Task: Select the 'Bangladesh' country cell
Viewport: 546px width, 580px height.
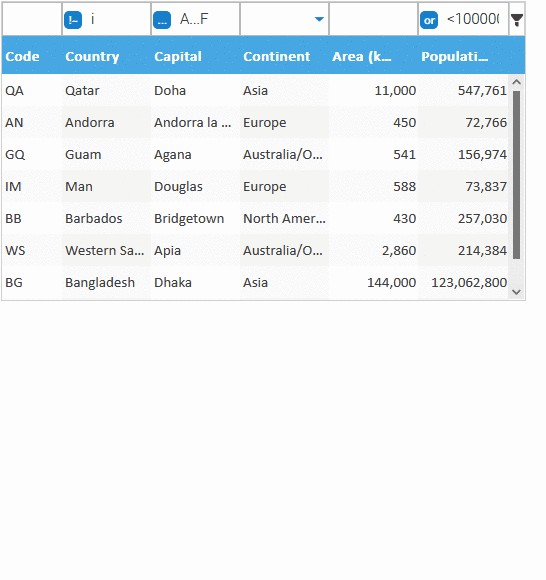Action: coord(106,283)
